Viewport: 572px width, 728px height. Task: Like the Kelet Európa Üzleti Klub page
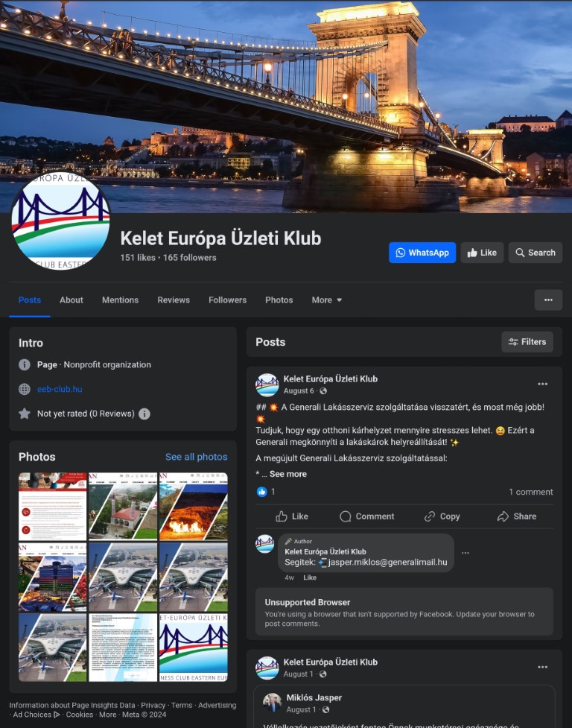(482, 253)
